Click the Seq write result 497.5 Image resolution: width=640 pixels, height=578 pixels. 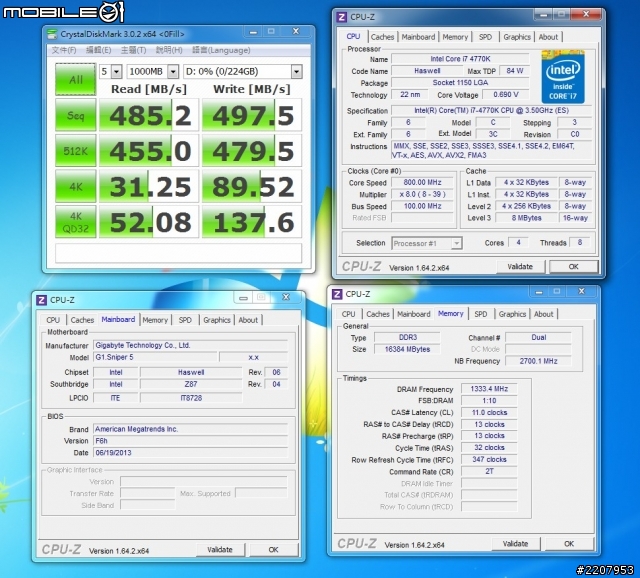pyautogui.click(x=252, y=115)
